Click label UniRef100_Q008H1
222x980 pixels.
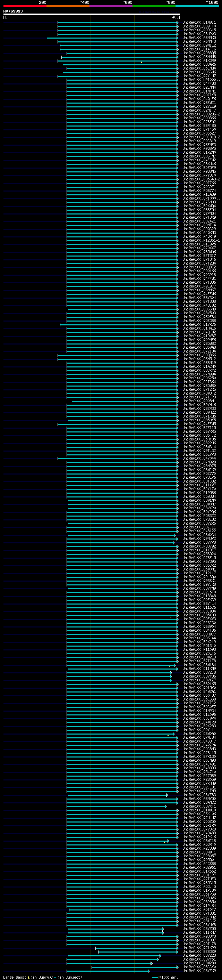pos(199,401)
